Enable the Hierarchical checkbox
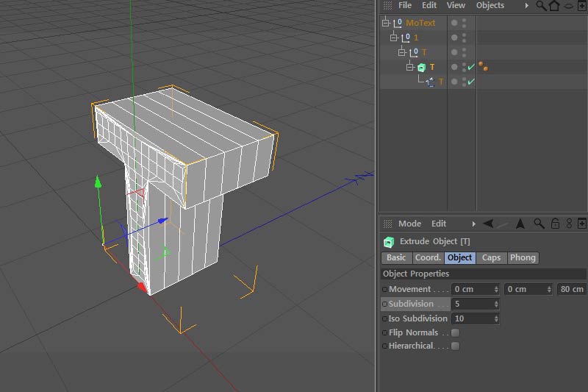The width and height of the screenshot is (588, 392). point(455,346)
